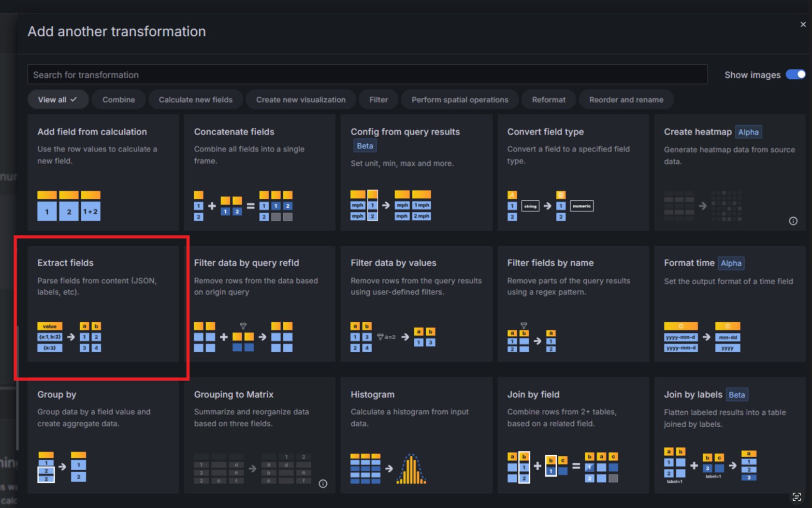Choose the Create heatmap card title
This screenshot has width=812, height=508.
click(697, 132)
